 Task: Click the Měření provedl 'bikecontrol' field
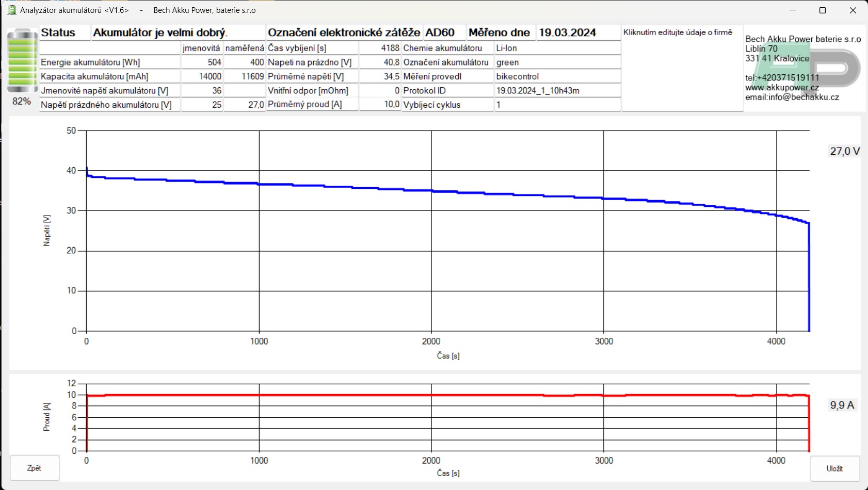[x=557, y=76]
